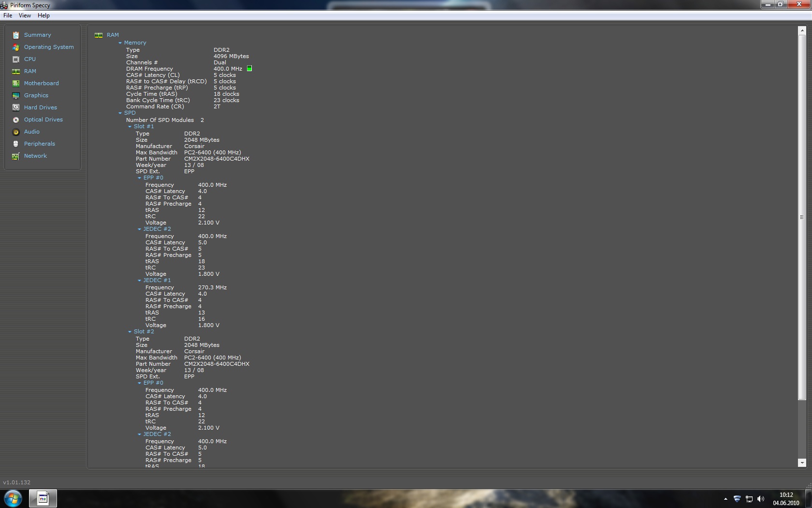The image size is (812, 508).
Task: Select the DRAM Frequency 400.0 MHz value
Action: (228, 69)
